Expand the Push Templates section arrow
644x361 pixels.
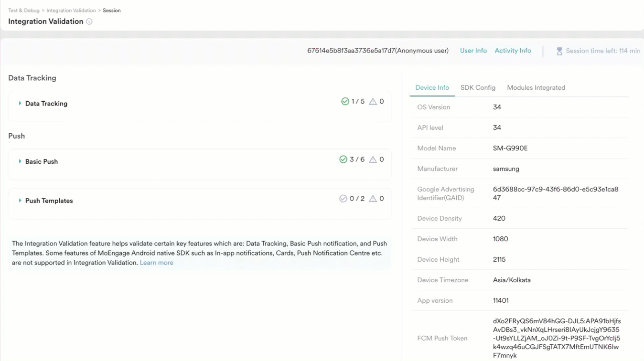click(x=20, y=201)
